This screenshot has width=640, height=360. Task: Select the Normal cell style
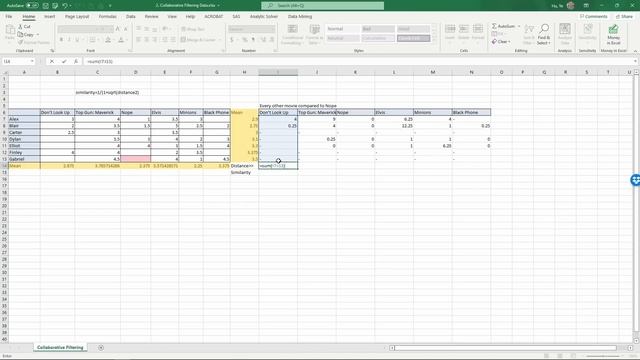[x=343, y=29]
